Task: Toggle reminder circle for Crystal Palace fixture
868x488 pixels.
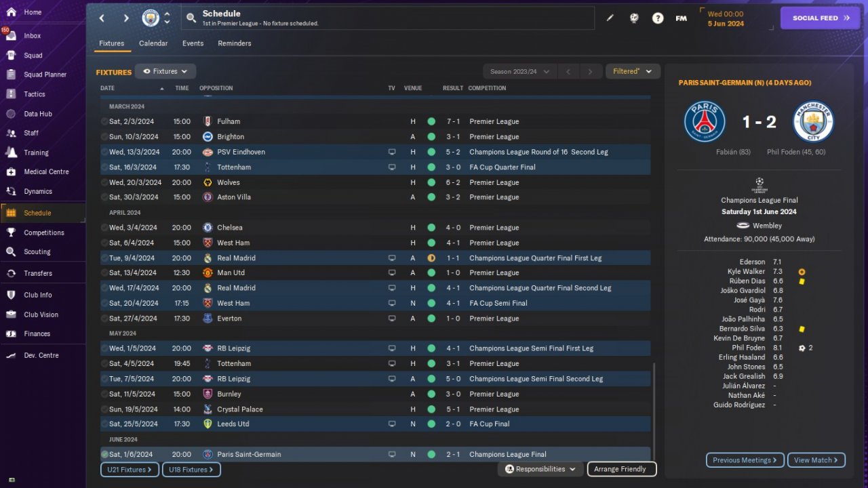Action: point(104,409)
